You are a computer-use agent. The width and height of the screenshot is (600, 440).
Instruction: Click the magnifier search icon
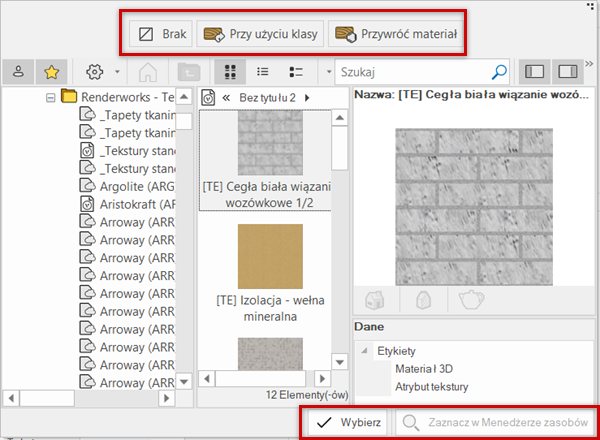tap(499, 72)
